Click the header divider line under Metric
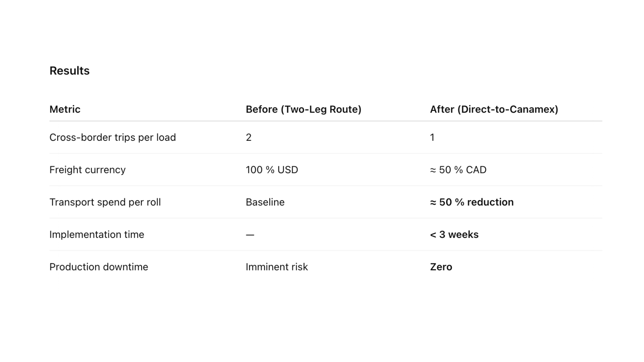Screen dimensions: 644x362 point(326,121)
